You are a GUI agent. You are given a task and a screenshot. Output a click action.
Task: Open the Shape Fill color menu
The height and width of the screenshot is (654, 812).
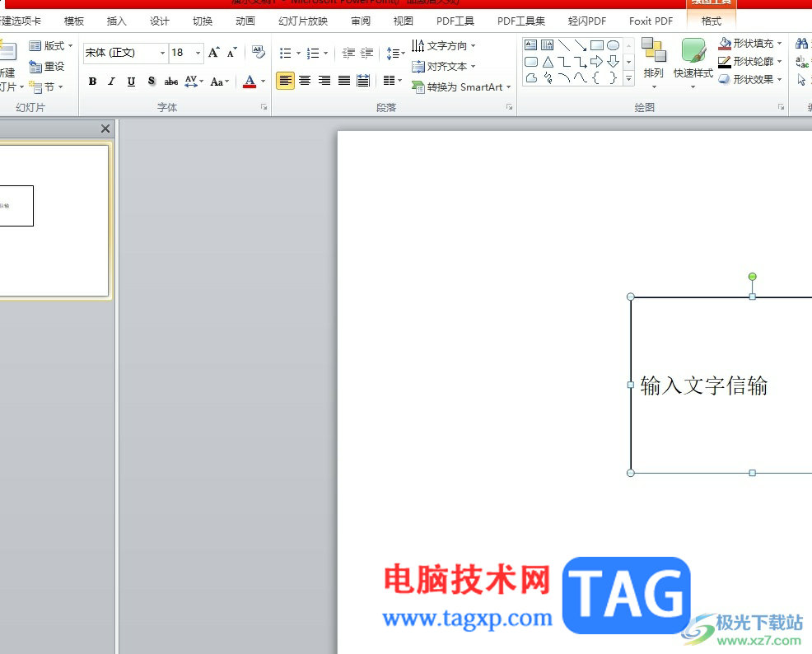750,44
